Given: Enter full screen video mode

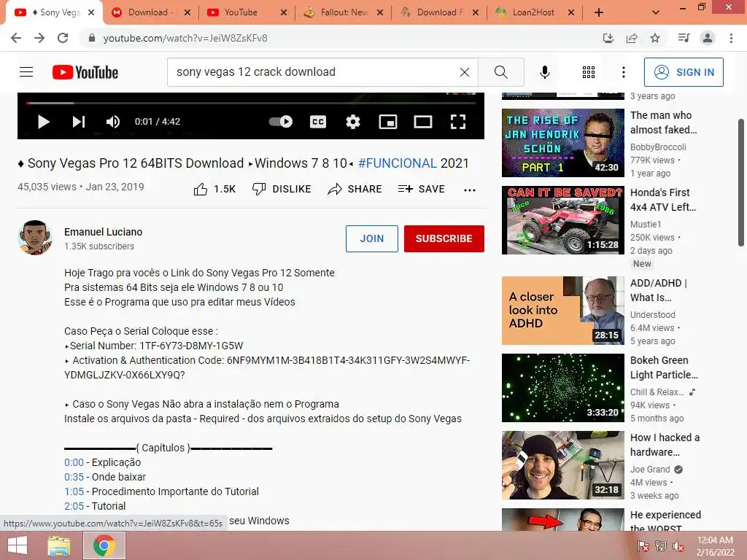Looking at the screenshot, I should click(458, 122).
